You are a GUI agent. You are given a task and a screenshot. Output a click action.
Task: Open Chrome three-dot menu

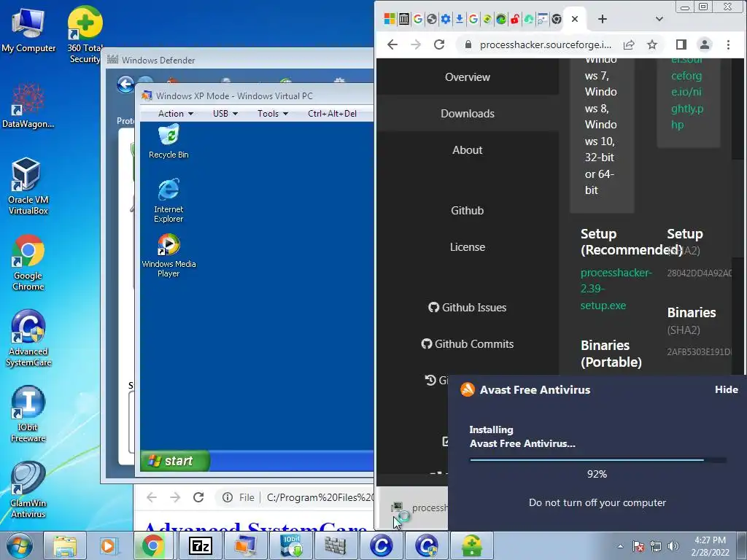(728, 44)
